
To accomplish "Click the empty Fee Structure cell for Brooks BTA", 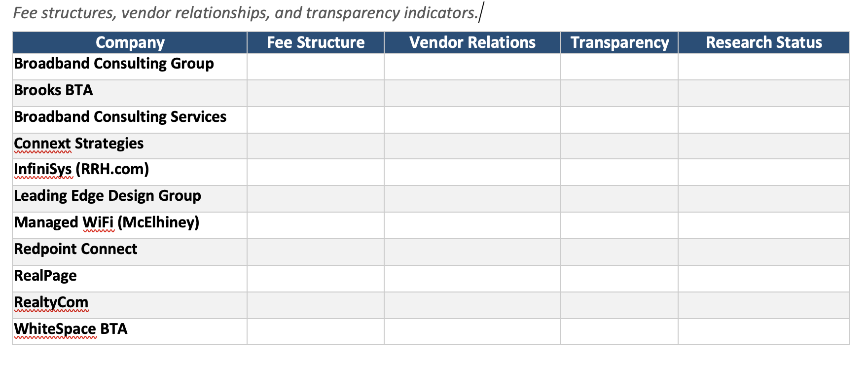I will tap(316, 93).
